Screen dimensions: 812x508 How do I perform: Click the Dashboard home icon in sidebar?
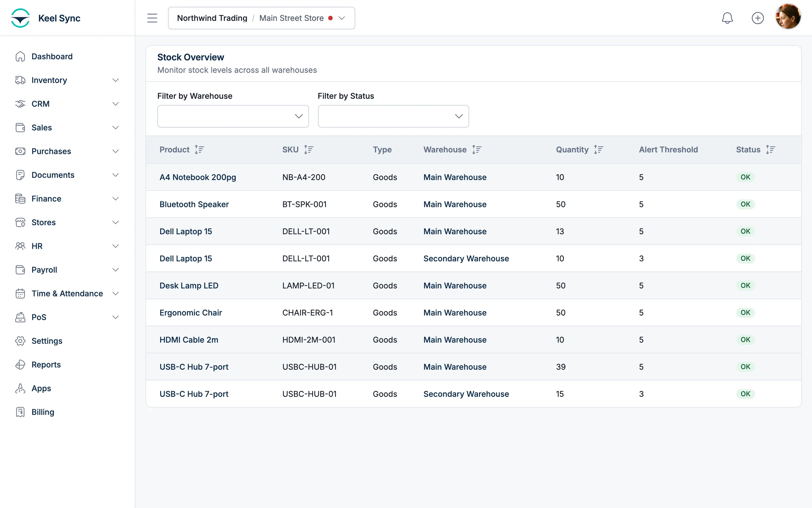20,56
